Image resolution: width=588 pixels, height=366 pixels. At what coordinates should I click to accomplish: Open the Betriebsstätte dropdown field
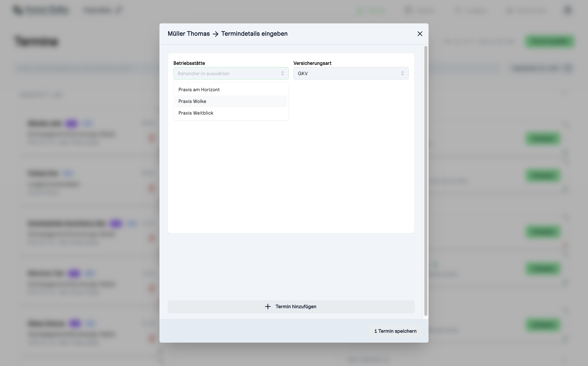[x=231, y=73]
